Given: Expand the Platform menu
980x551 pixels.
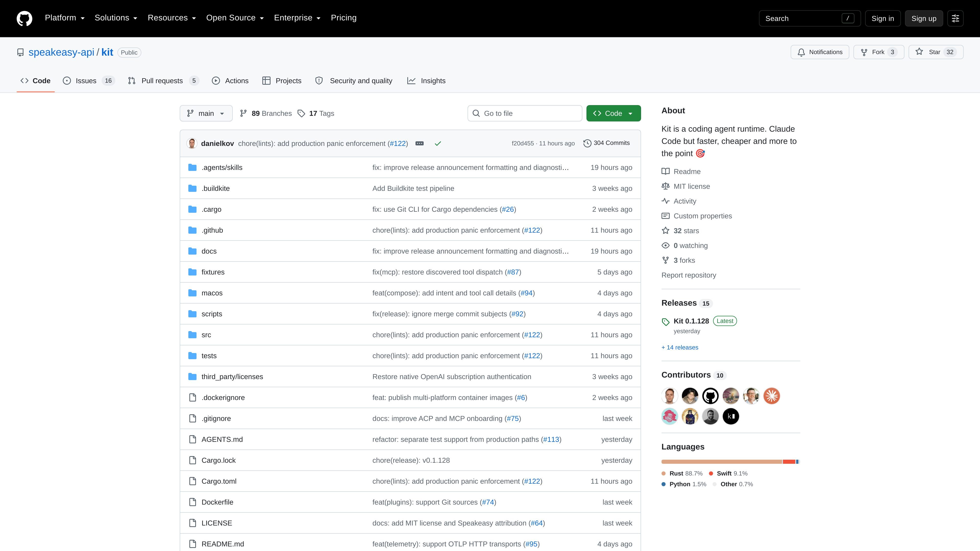Looking at the screenshot, I should [x=65, y=18].
